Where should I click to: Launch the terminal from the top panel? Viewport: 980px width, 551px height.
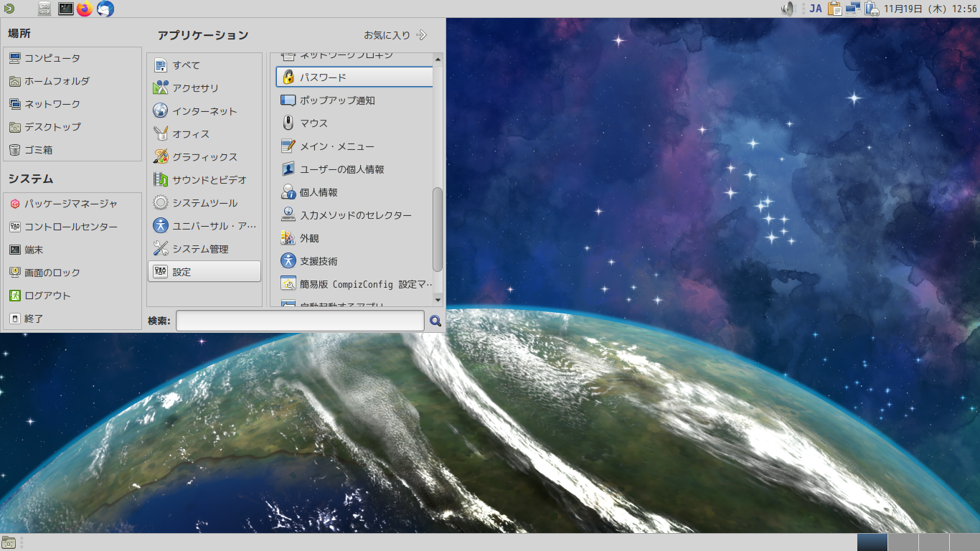tap(65, 9)
